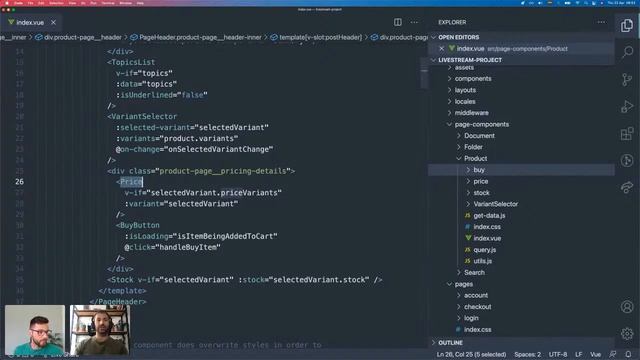The height and width of the screenshot is (360, 640).
Task: Click UTF-8 encoding status entry
Action: [558, 354]
